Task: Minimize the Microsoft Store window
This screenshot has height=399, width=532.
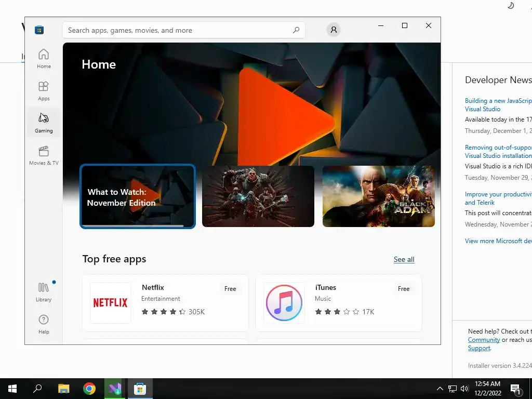Action: click(381, 25)
